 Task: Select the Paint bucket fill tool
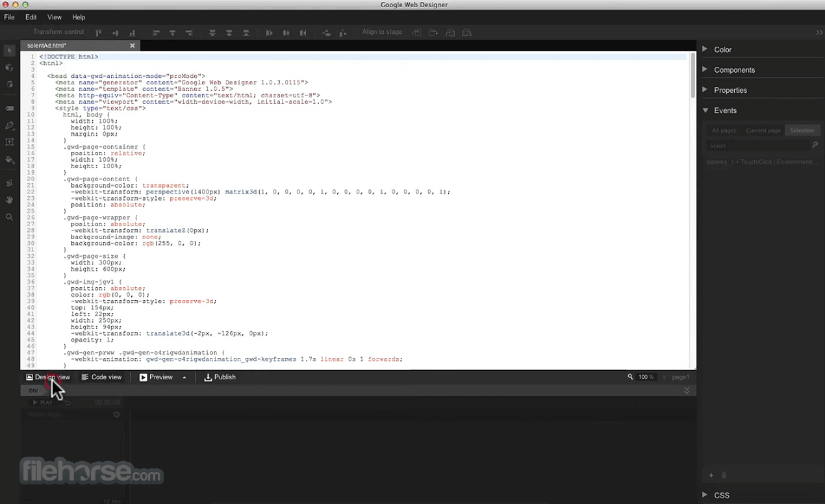click(x=9, y=160)
